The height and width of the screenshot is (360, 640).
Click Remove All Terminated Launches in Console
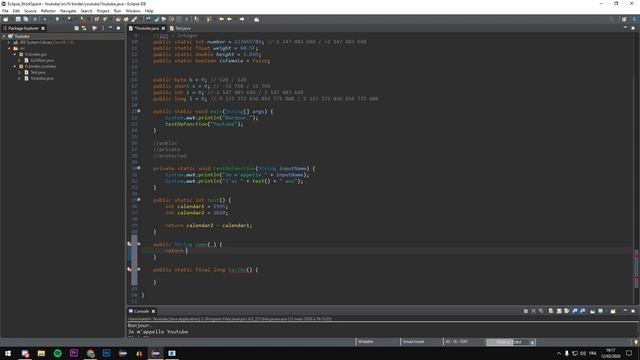click(541, 311)
